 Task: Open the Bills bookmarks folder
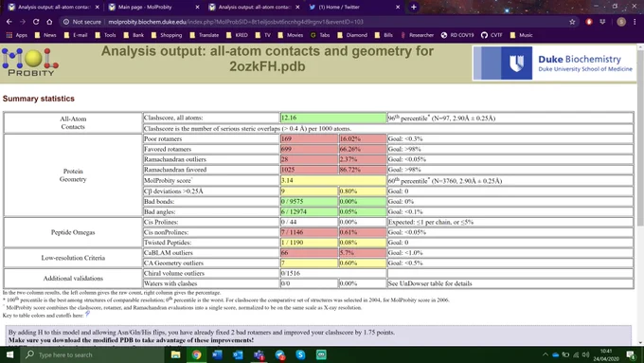384,35
